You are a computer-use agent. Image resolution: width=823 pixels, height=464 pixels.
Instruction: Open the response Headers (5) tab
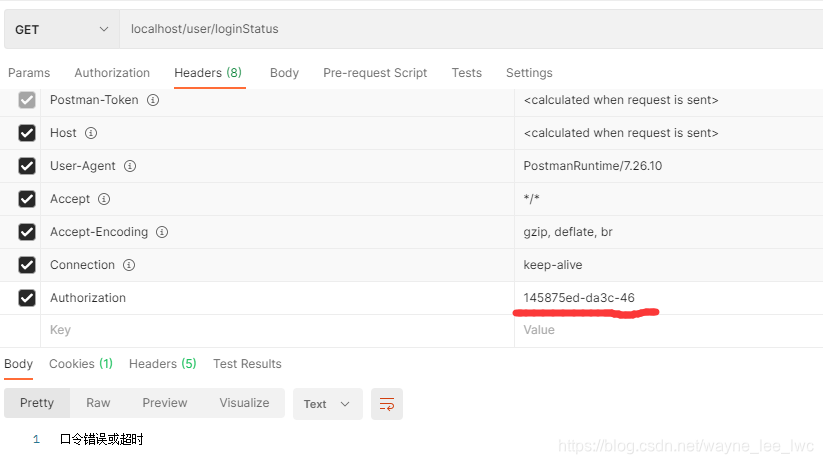(163, 364)
